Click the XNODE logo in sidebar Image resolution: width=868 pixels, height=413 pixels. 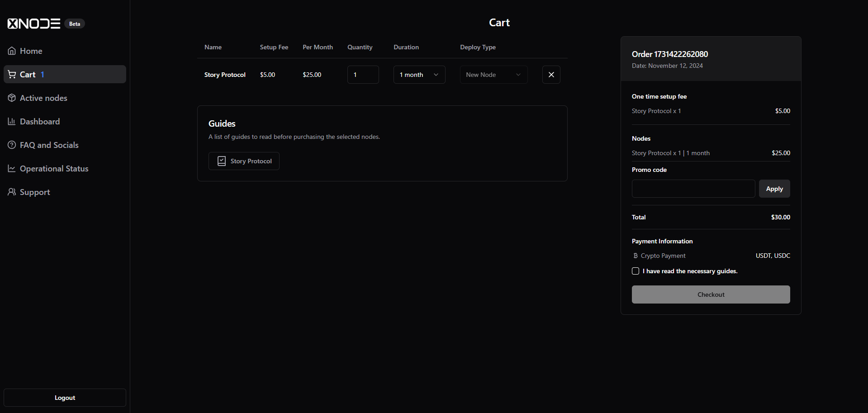(x=34, y=24)
